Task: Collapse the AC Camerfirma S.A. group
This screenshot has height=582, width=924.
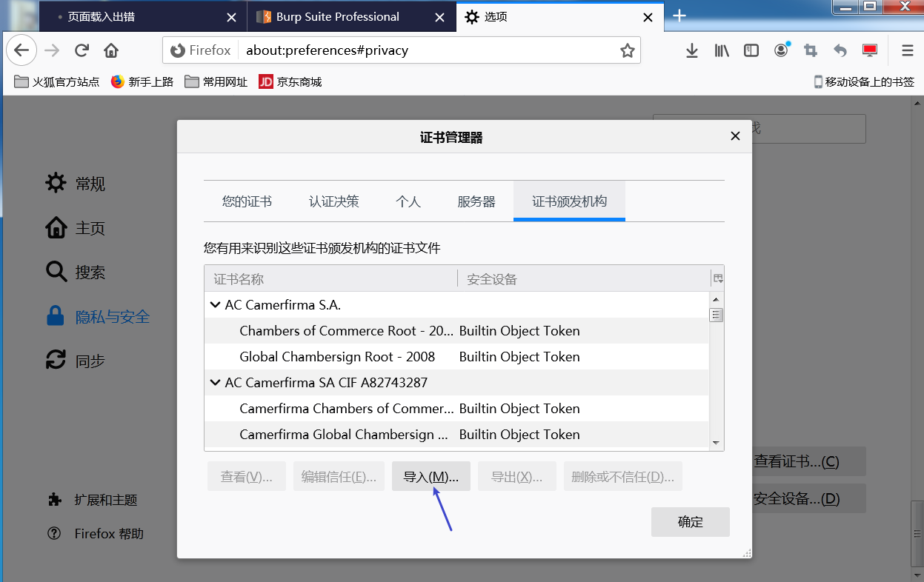Action: point(215,304)
